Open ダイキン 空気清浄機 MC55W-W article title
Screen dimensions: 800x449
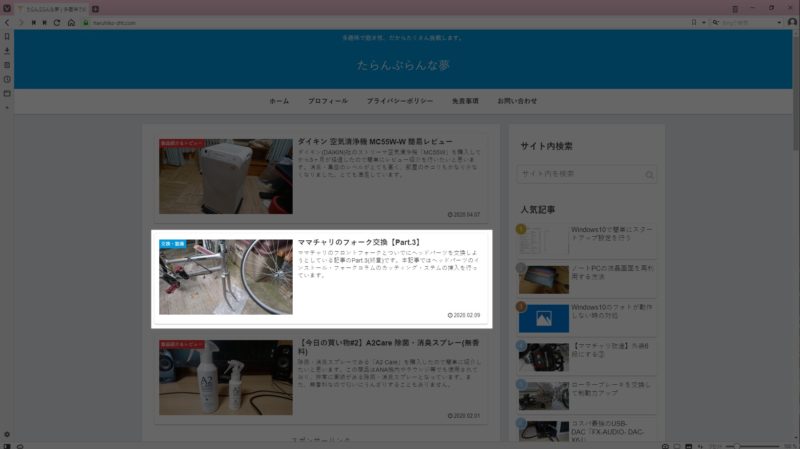tap(375, 141)
